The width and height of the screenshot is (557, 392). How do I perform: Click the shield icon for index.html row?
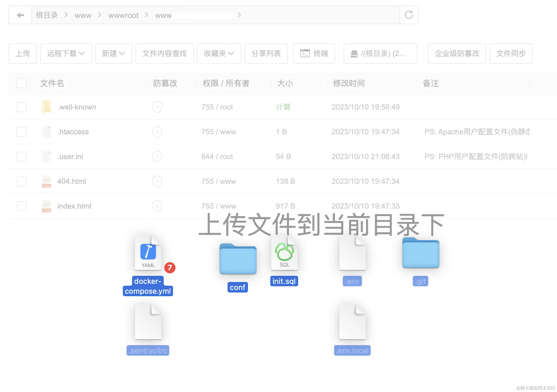[x=157, y=206]
